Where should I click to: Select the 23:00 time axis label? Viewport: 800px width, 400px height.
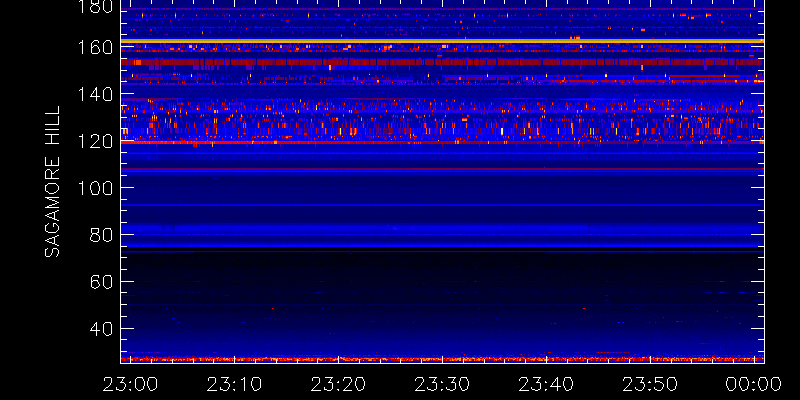(x=130, y=384)
